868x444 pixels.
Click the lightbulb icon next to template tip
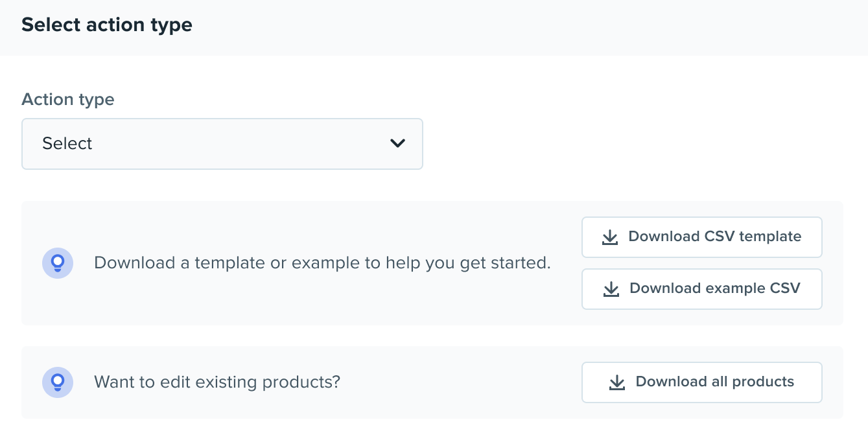tap(58, 263)
